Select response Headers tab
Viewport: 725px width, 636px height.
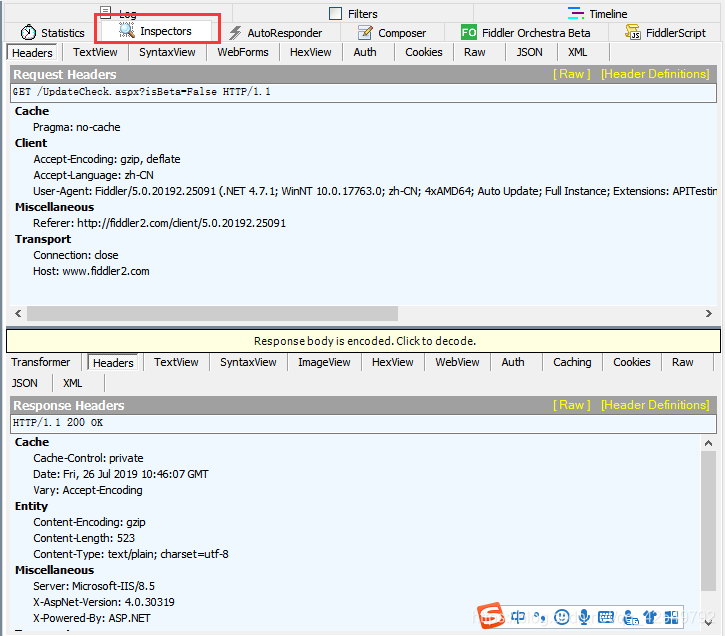113,363
